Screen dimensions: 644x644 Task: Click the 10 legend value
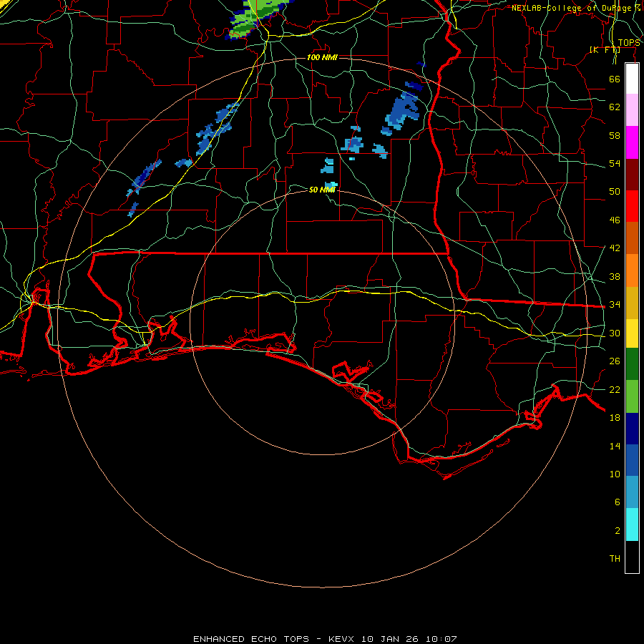click(615, 474)
